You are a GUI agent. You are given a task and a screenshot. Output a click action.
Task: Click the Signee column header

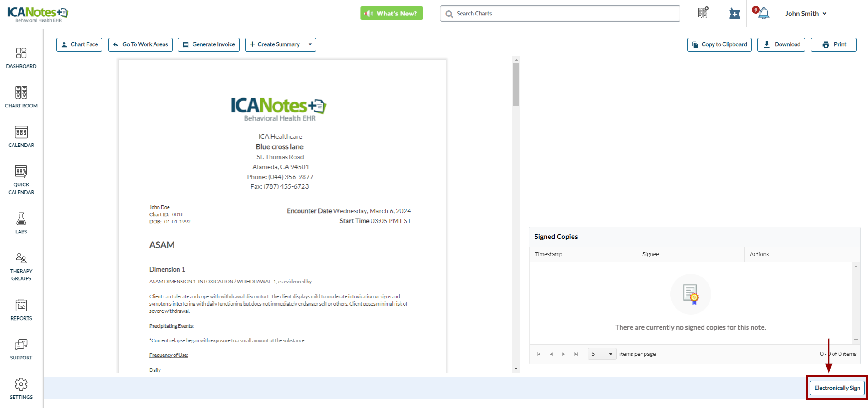pyautogui.click(x=690, y=254)
